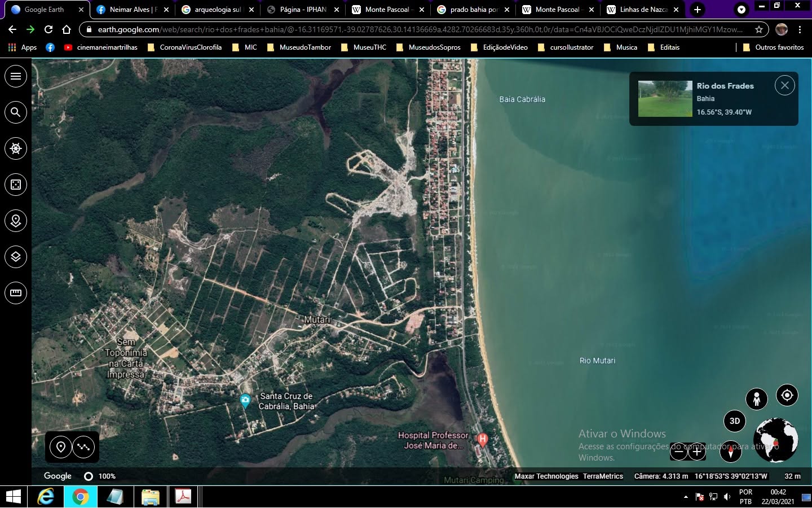Reset the view with the compass

click(x=731, y=451)
